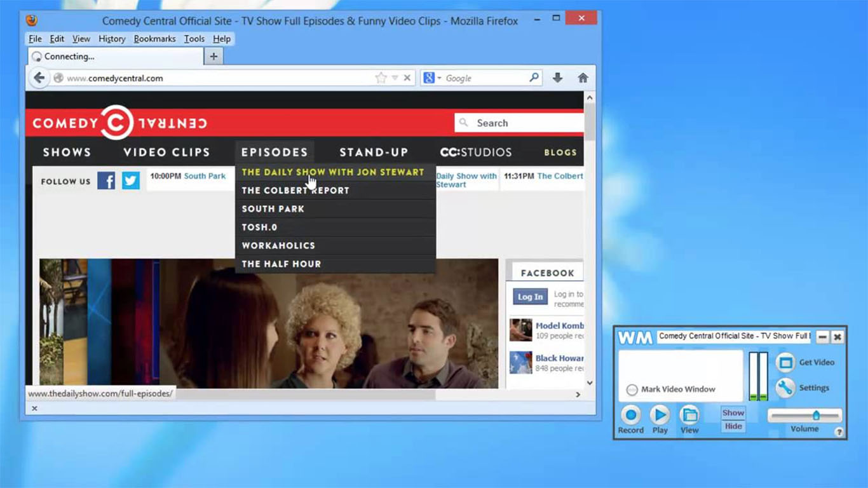This screenshot has height=488, width=868.
Task: Open the WM View folder icon
Action: (689, 416)
